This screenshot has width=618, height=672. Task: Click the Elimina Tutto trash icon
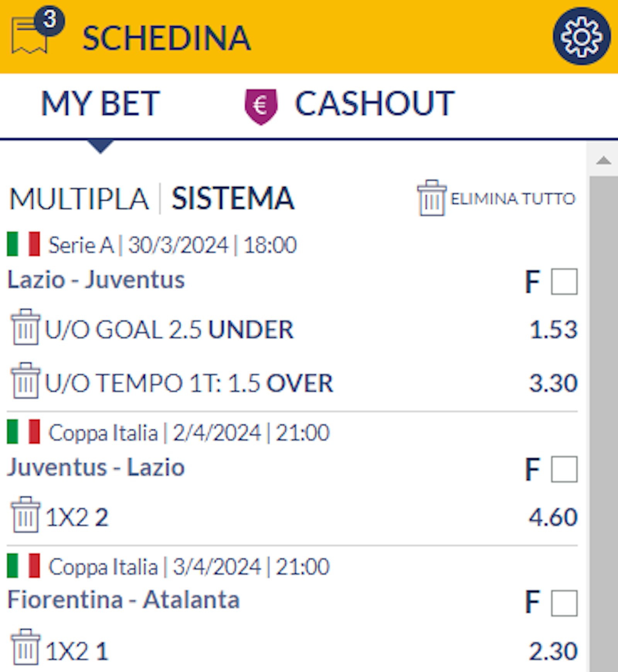[x=431, y=198]
